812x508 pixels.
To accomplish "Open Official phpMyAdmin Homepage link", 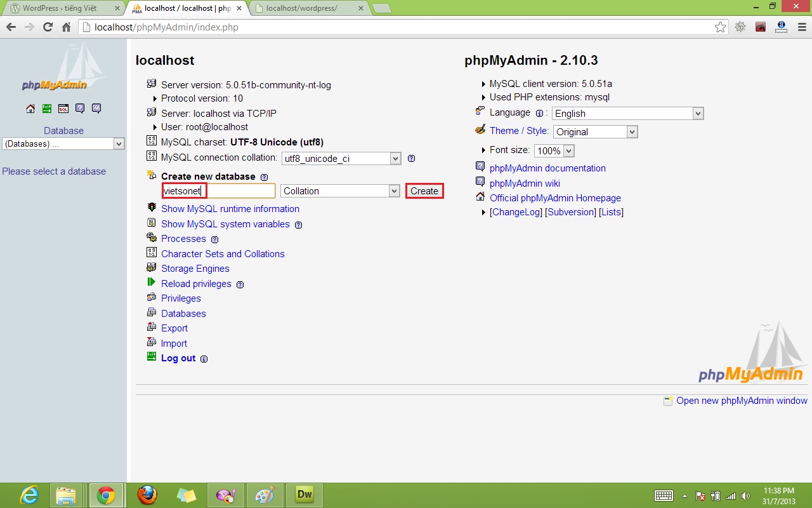I will (x=555, y=198).
